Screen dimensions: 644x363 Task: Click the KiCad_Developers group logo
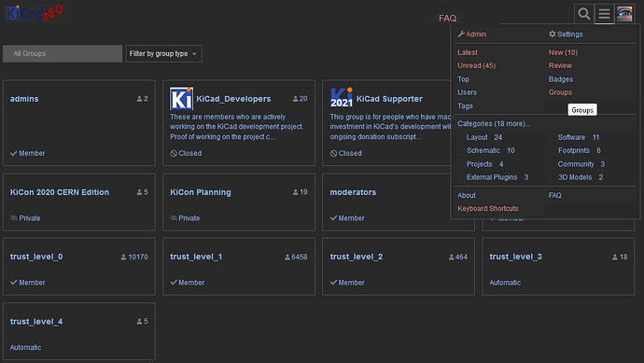click(182, 99)
